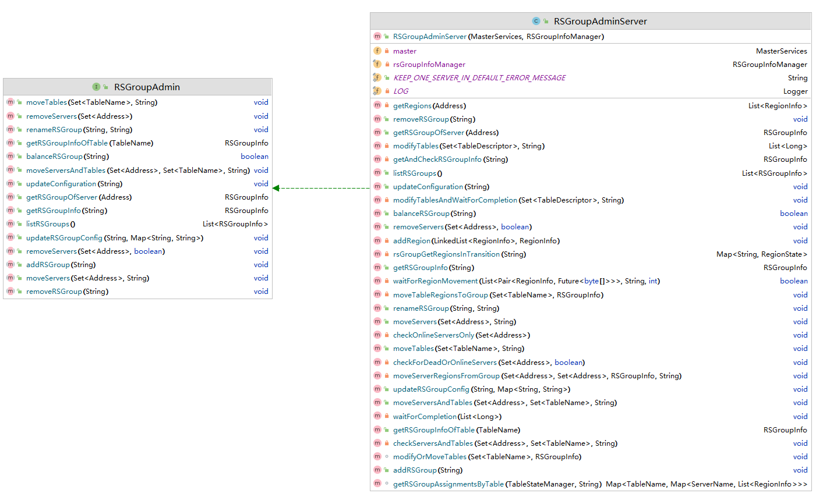The image size is (823, 504).
Task: Click the RSGroupAdminServer constructor's method icon
Action: click(377, 37)
